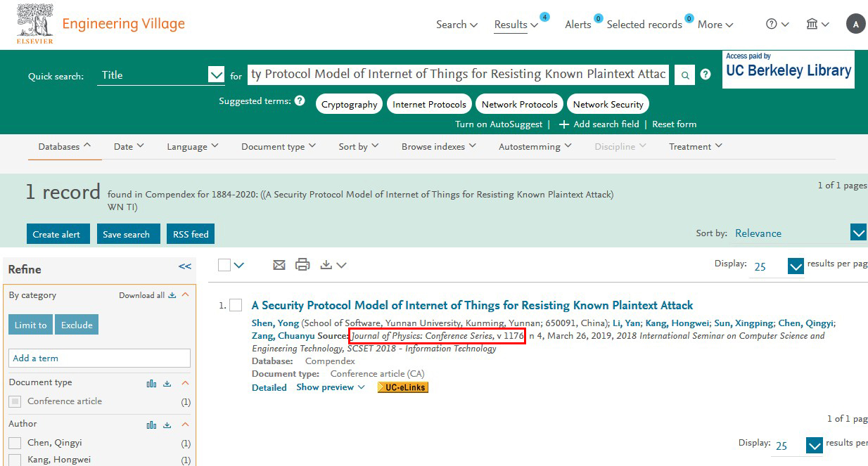Open the Databases filter tab
868x466 pixels.
click(65, 147)
